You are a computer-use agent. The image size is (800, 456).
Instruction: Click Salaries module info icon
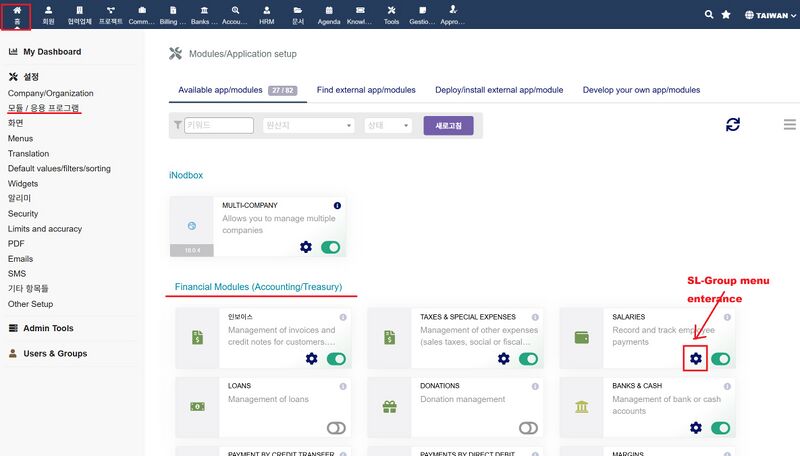click(728, 317)
